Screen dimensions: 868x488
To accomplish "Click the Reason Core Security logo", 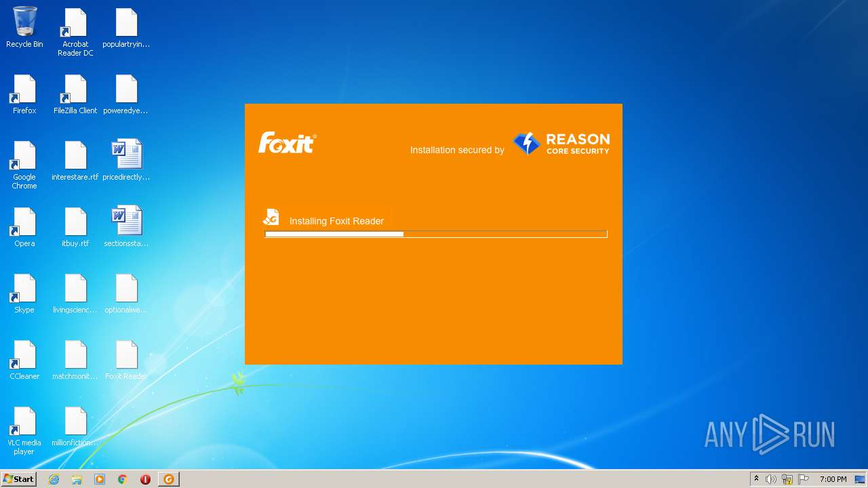I will coord(561,144).
